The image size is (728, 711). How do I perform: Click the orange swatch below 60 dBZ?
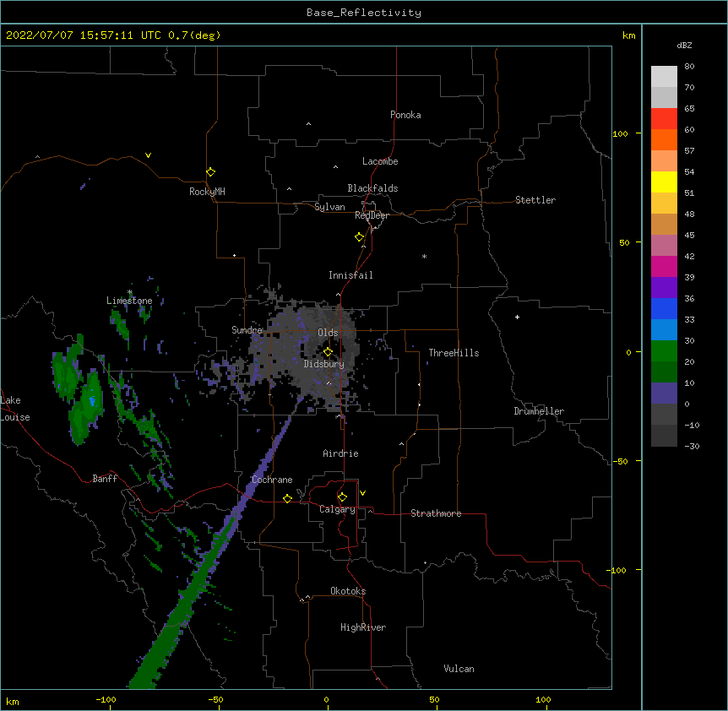pos(664,139)
